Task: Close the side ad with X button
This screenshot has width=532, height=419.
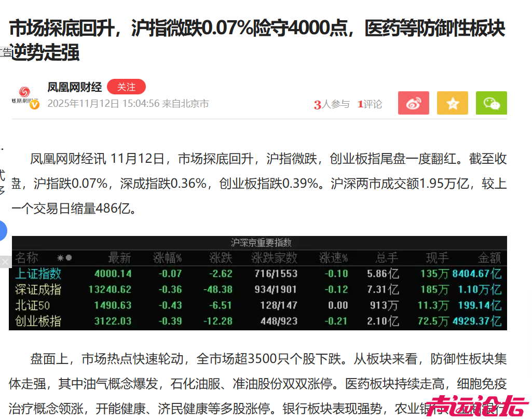Action: 5,262
